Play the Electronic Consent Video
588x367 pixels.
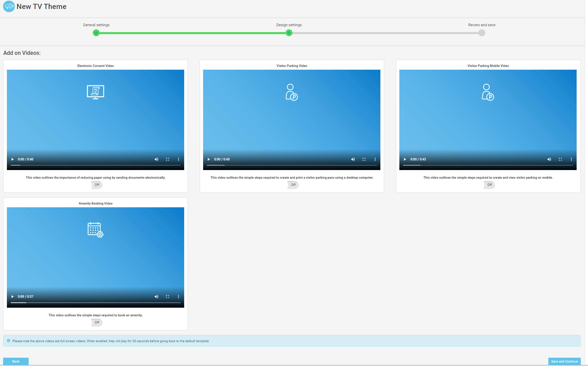pyautogui.click(x=12, y=159)
